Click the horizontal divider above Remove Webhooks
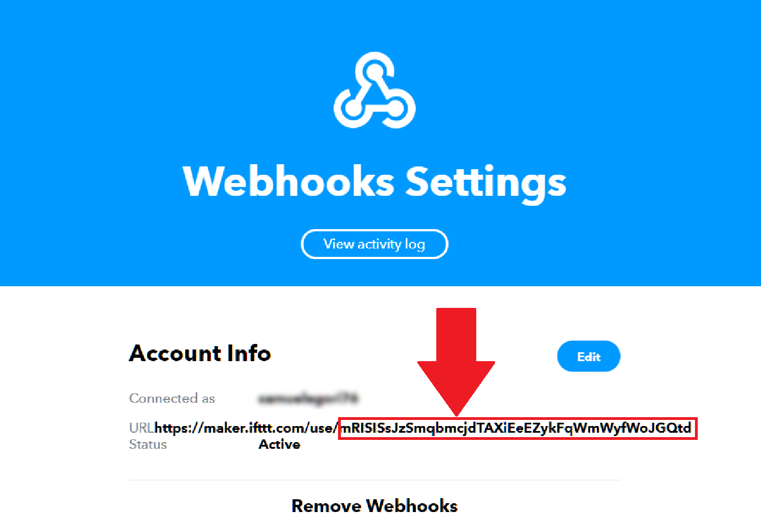Image resolution: width=761 pixels, height=532 pixels. [375, 480]
